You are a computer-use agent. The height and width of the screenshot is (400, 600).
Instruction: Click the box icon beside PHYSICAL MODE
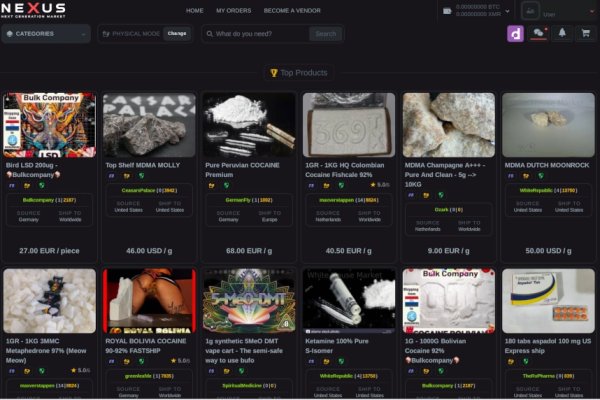[106, 34]
